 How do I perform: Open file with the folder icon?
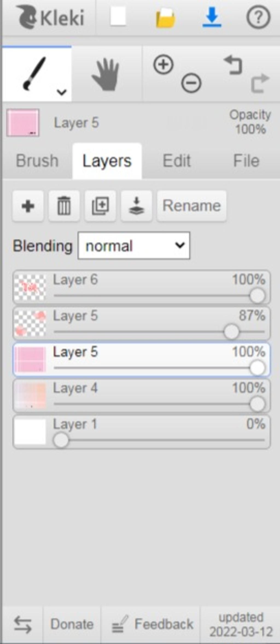[165, 18]
